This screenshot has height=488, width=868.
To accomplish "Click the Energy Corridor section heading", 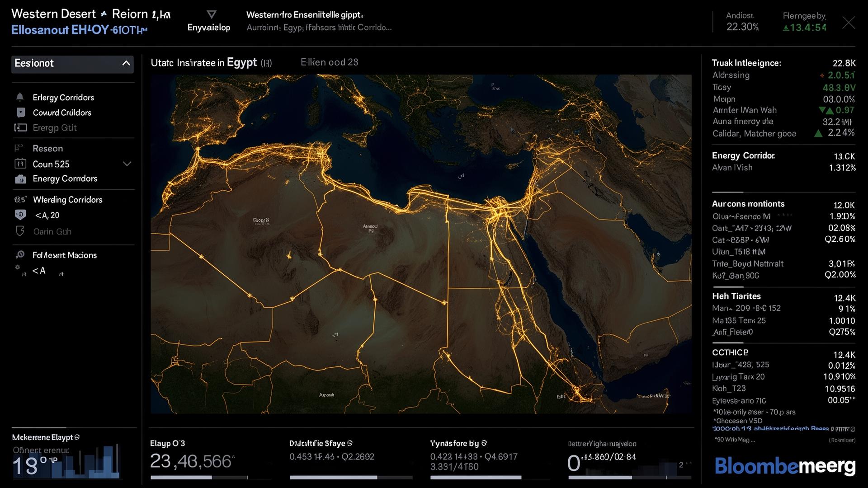I will (x=743, y=155).
